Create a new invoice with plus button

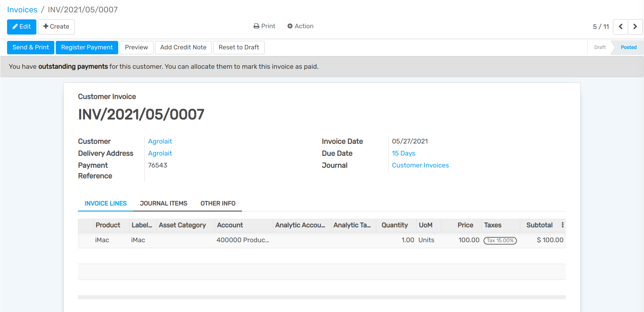point(56,27)
